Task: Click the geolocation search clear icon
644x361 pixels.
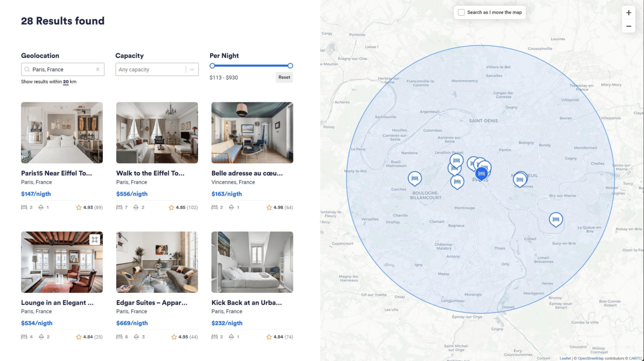Action: [97, 69]
